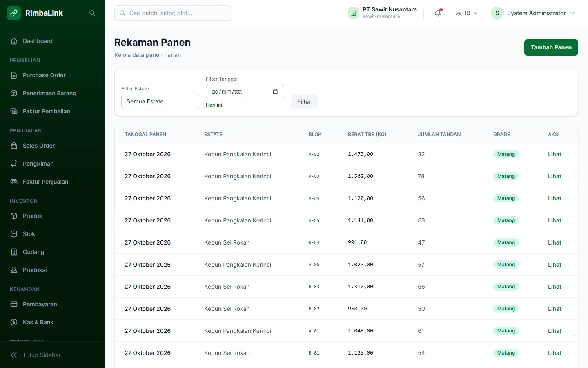Screen dimensions: 588x368
Task: Click the TANGGAL PANEN column header
Action: click(145, 135)
